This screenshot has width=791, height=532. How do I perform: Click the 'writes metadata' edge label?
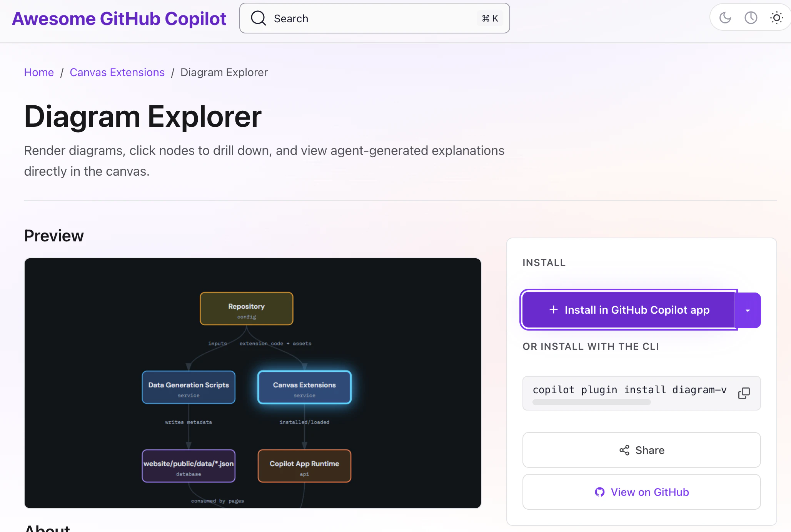(189, 422)
